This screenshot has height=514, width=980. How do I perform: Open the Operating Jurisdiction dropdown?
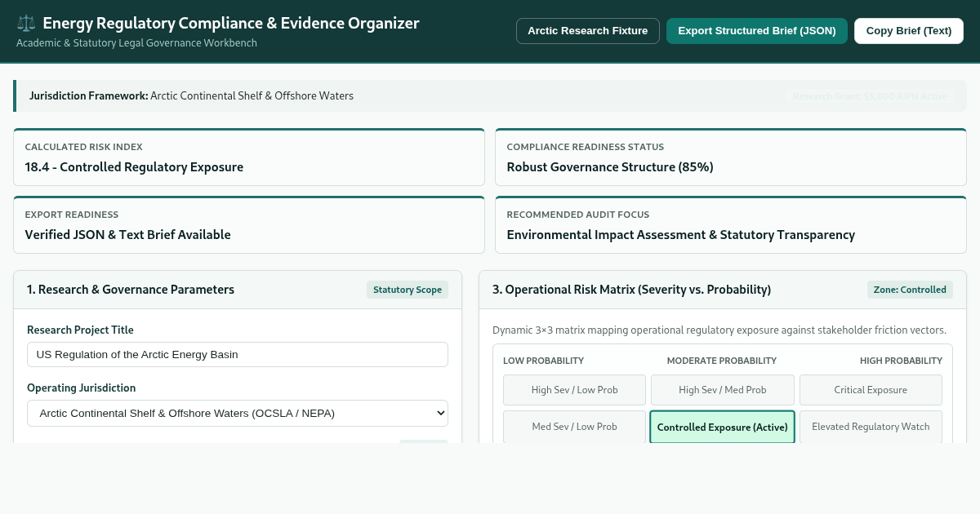point(238,413)
